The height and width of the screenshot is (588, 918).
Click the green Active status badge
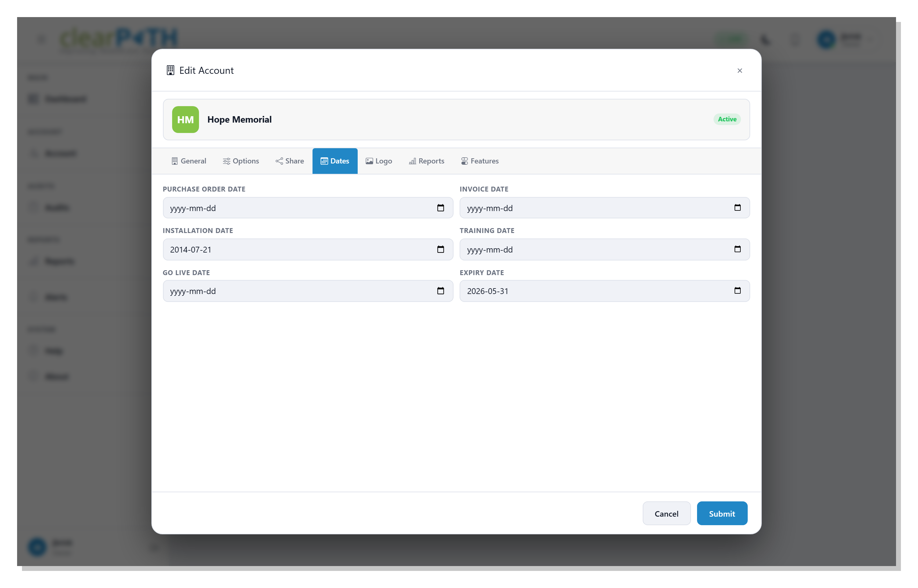[x=727, y=120]
